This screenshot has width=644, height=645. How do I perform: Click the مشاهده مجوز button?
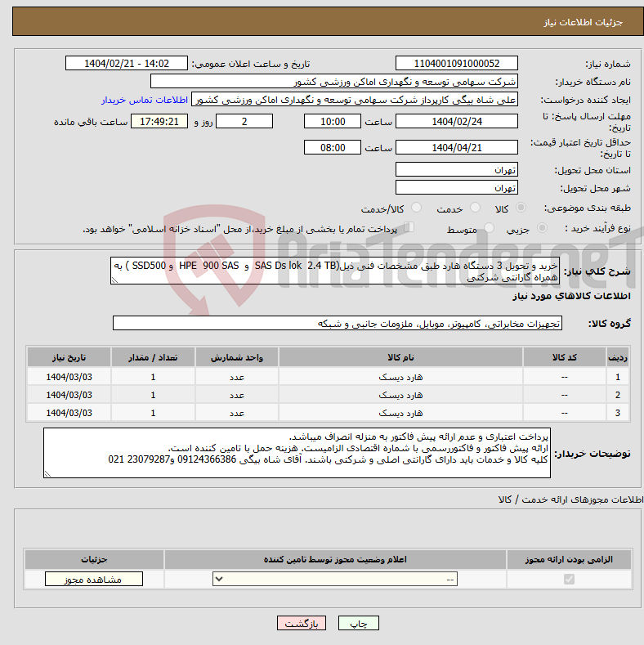pyautogui.click(x=94, y=579)
